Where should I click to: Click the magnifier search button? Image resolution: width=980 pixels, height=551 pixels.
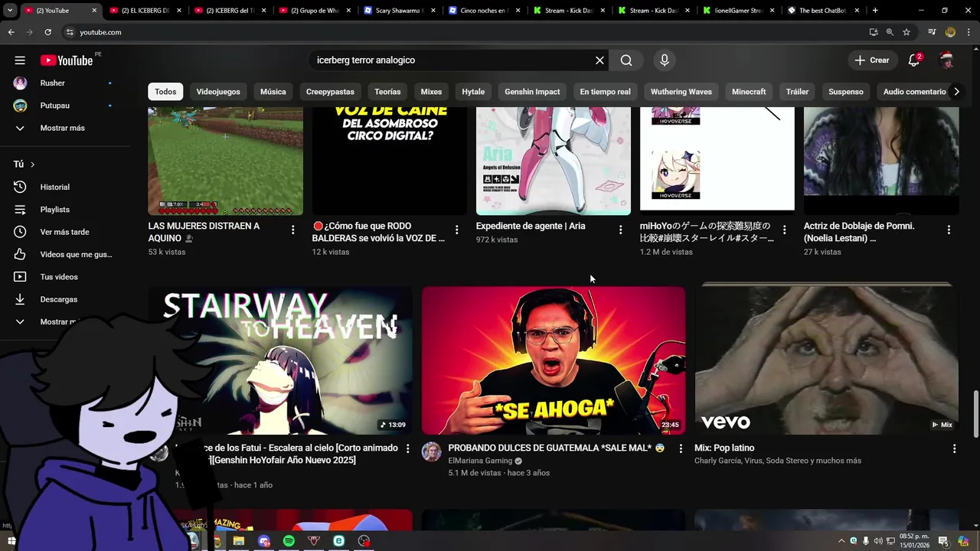626,60
